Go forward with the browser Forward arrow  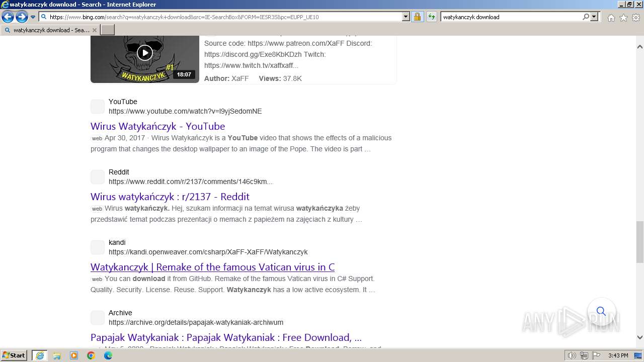(22, 17)
